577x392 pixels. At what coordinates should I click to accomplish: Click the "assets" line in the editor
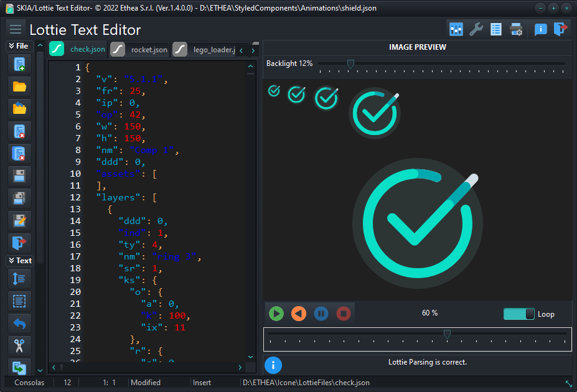tap(126, 174)
